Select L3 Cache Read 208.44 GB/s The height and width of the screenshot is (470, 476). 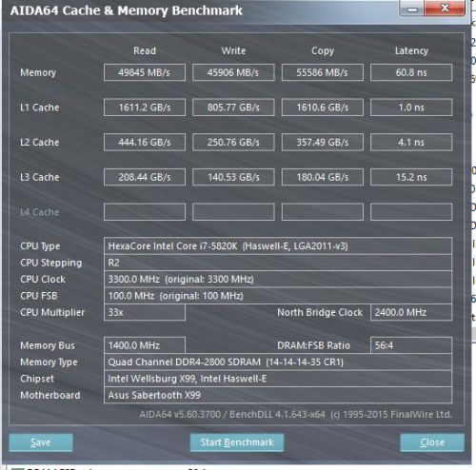tap(145, 177)
